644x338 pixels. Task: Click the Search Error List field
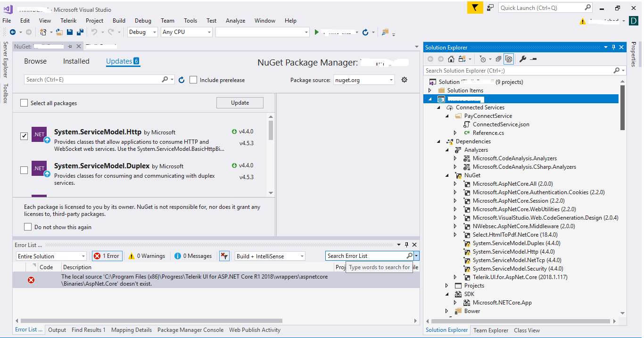pos(366,256)
